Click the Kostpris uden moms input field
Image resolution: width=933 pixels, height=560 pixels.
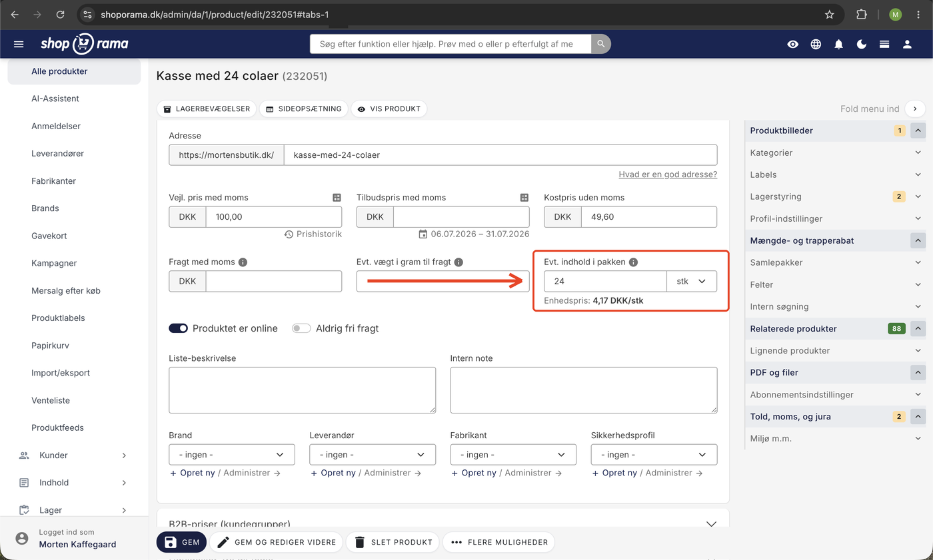(648, 217)
